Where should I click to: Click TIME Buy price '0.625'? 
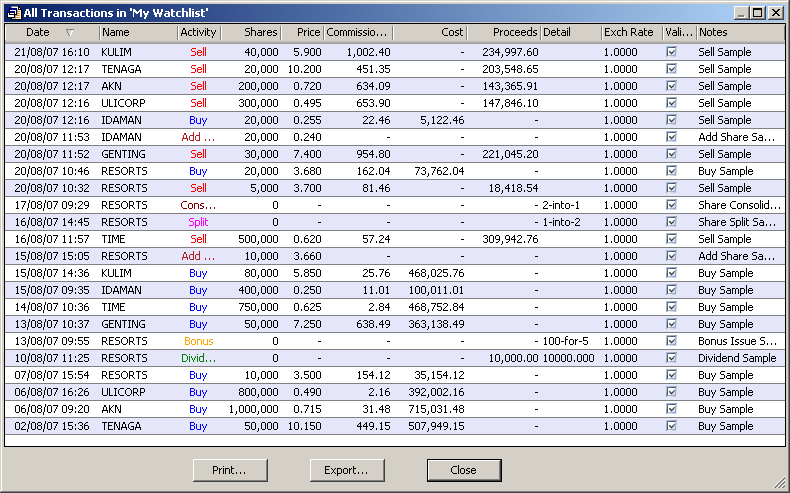pos(307,307)
